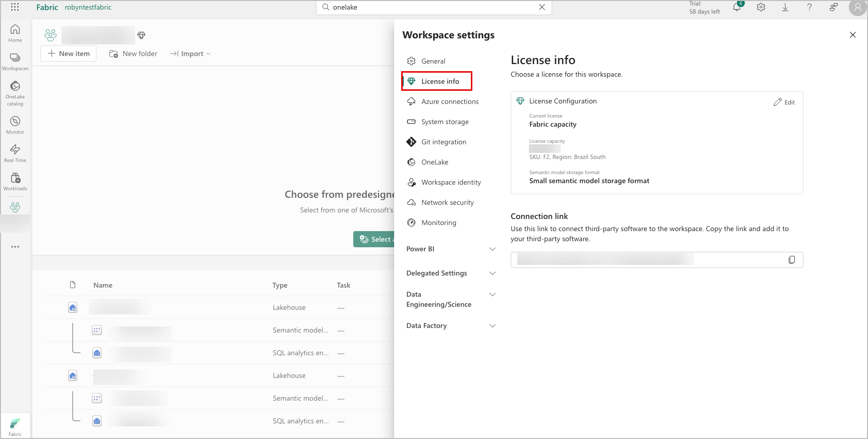Screen dimensions: 868x439
Task: Expand the Data Factory section
Action: [x=451, y=325]
